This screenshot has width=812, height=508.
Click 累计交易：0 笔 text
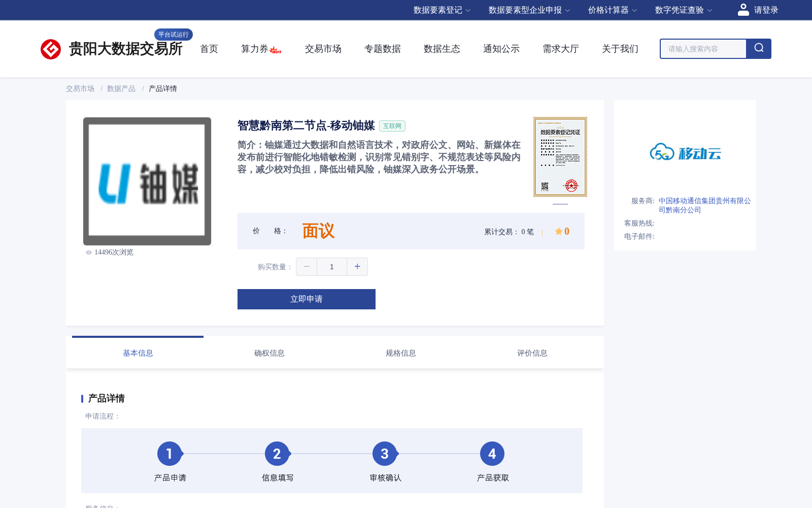pos(509,232)
